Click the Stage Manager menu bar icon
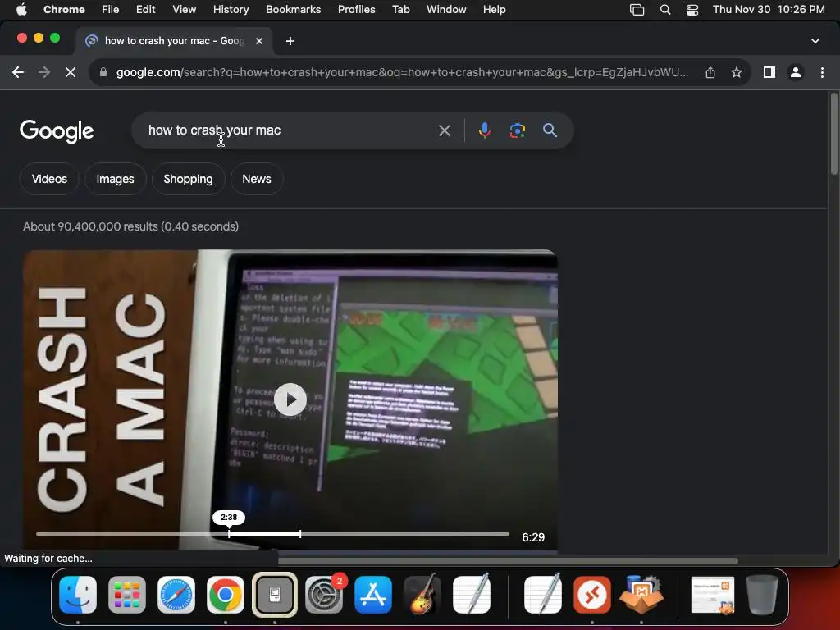 pyautogui.click(x=637, y=10)
